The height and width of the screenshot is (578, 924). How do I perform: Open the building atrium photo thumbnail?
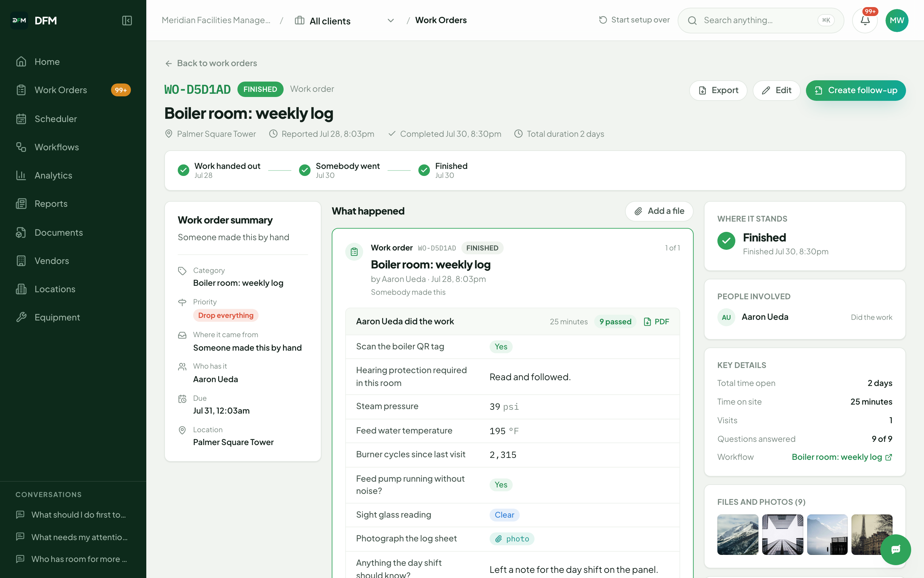tap(782, 534)
